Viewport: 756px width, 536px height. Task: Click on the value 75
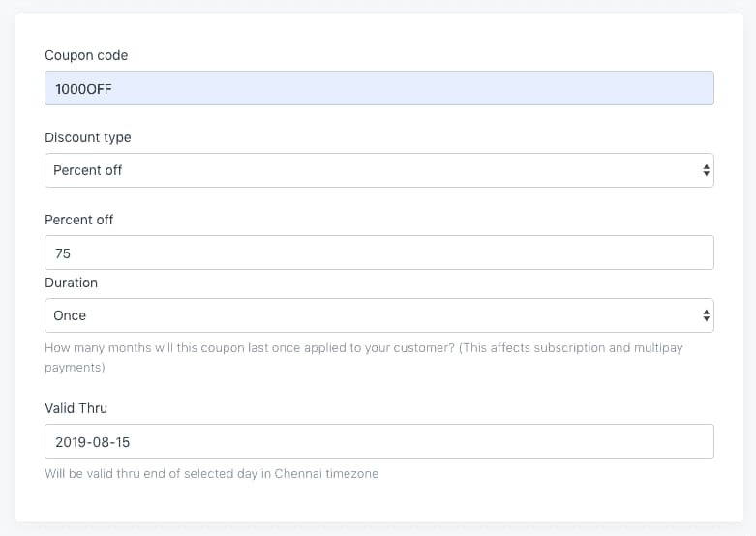coord(63,253)
